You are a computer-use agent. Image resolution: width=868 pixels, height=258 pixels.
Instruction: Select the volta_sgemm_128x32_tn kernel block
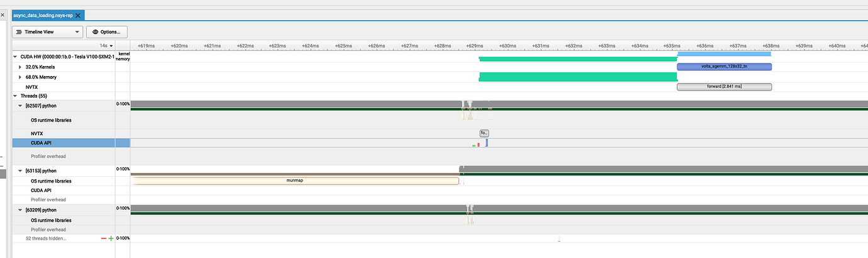click(x=723, y=67)
